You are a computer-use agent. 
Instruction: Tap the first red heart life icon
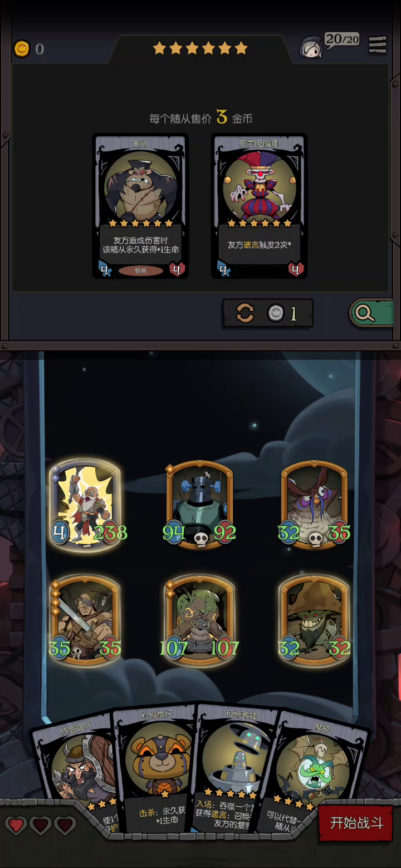click(x=16, y=825)
